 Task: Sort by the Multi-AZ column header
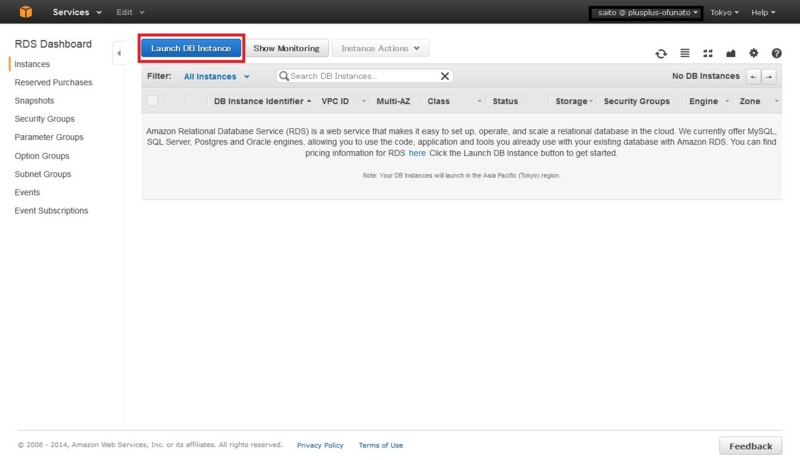tap(393, 101)
